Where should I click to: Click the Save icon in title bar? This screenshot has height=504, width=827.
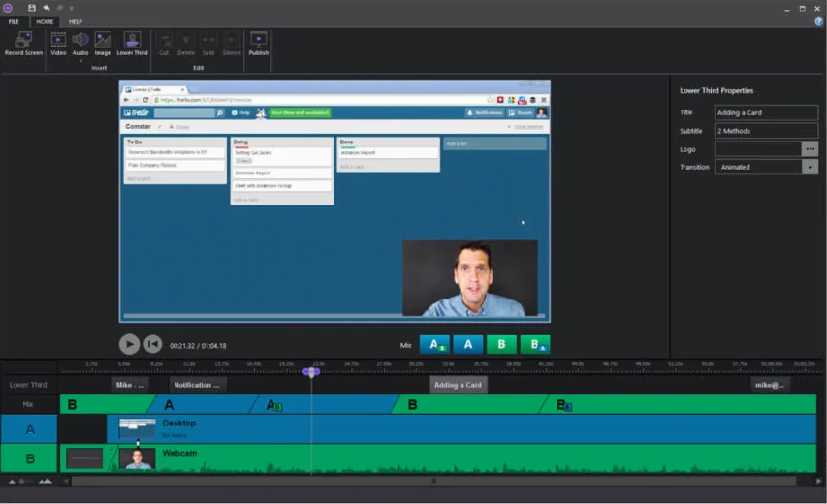(32, 8)
